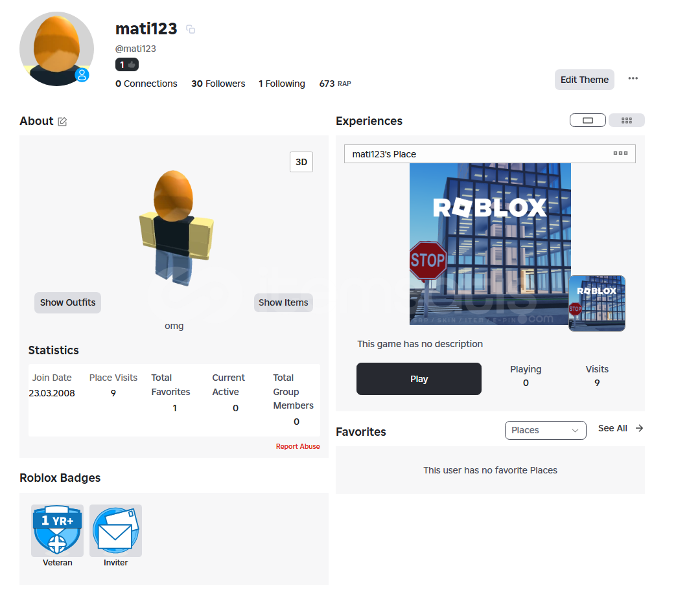Click the See All arrow icon
The width and height of the screenshot is (700, 590).
(639, 428)
